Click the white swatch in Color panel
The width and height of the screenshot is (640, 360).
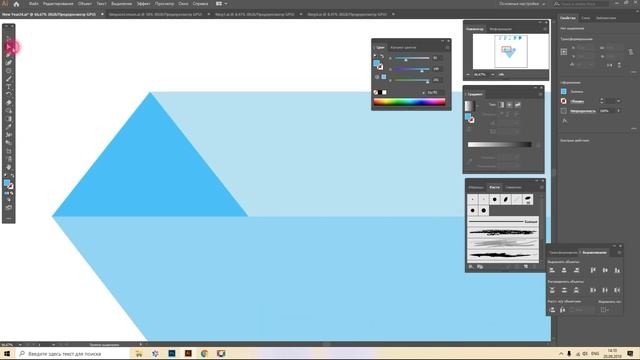[x=384, y=93]
